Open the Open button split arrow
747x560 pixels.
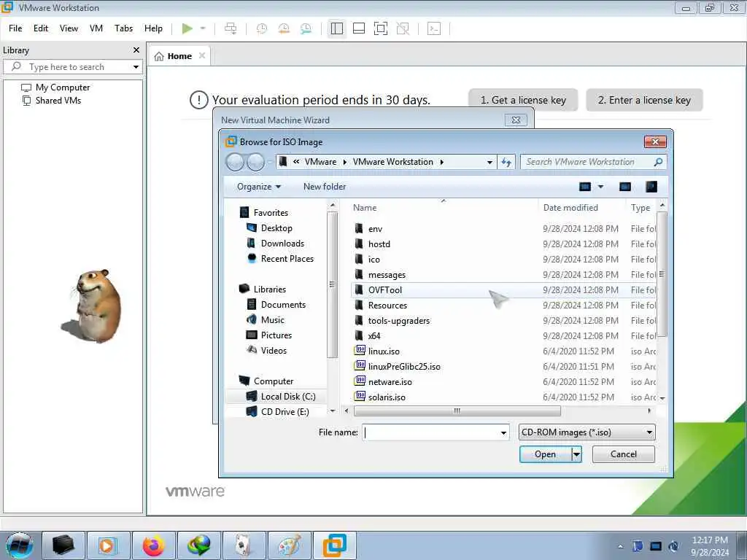(576, 454)
